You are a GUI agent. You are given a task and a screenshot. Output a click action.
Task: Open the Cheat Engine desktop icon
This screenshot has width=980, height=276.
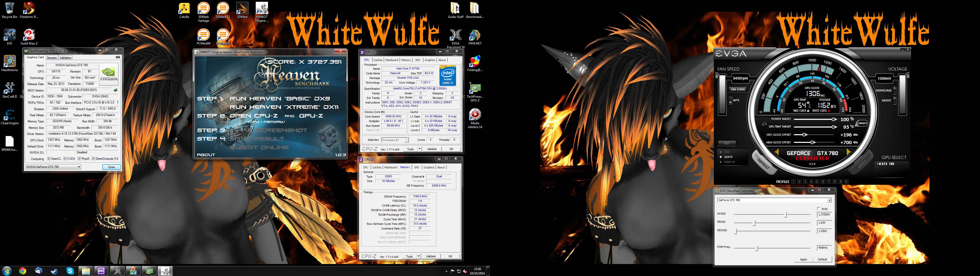(x=9, y=117)
